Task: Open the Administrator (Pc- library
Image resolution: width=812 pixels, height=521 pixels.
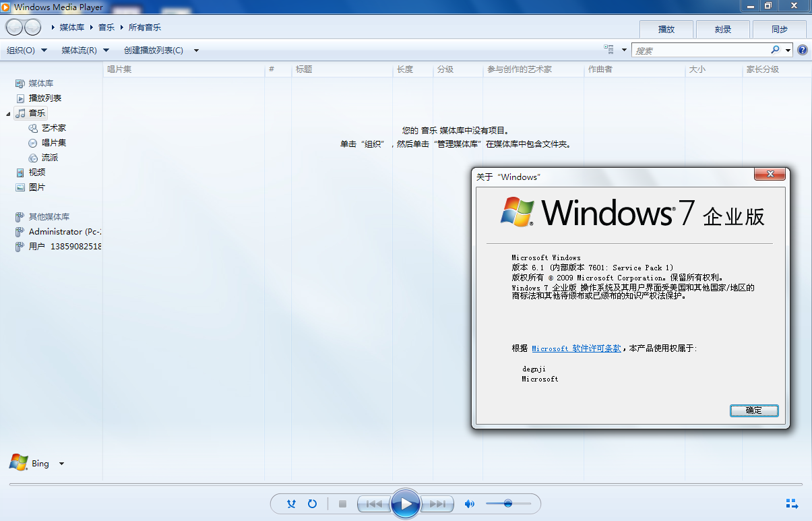Action: [x=58, y=232]
